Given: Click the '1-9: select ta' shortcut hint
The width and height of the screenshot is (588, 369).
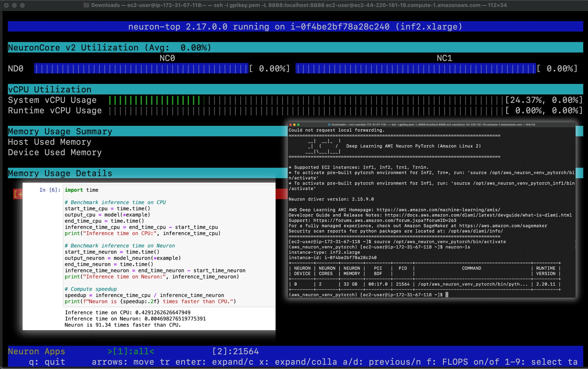Looking at the screenshot, I should 541,362.
